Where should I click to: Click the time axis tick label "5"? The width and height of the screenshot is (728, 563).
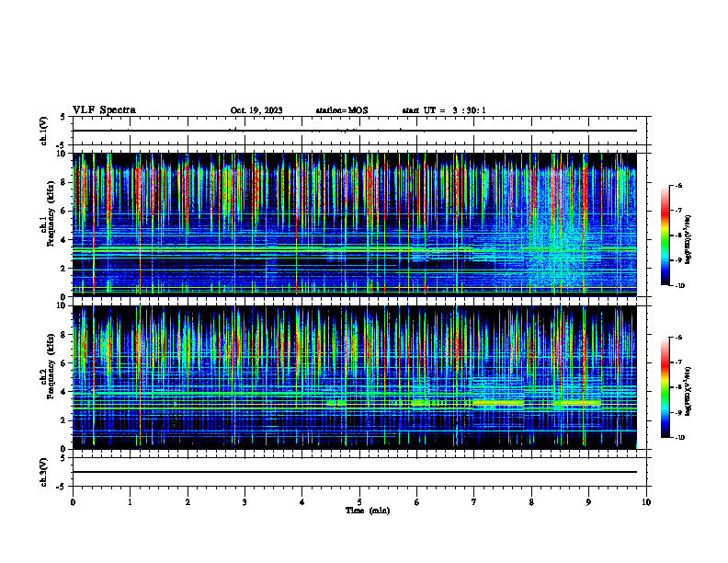pyautogui.click(x=359, y=502)
